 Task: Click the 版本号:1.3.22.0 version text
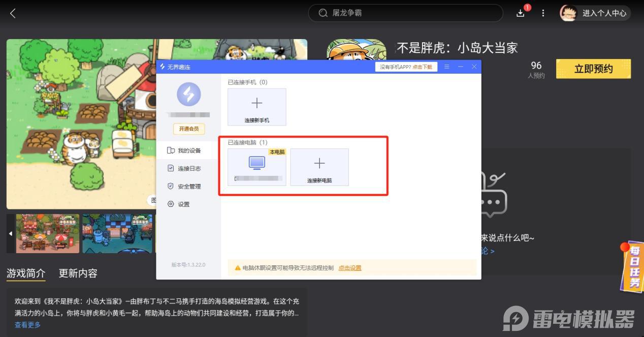(188, 264)
